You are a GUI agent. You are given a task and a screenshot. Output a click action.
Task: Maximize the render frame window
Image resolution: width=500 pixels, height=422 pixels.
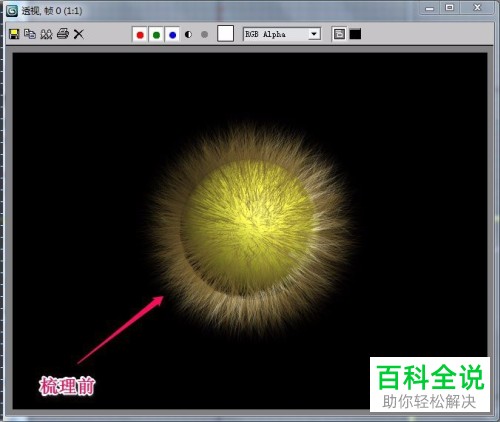(x=449, y=8)
